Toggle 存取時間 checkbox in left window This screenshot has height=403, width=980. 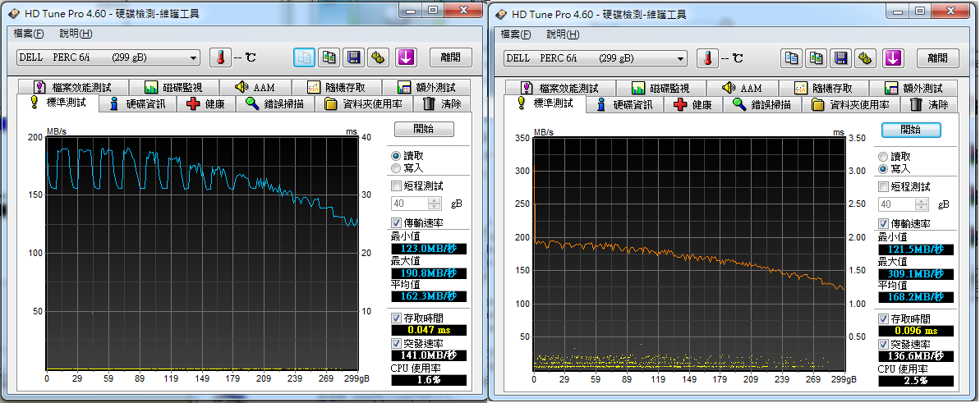coord(396,318)
